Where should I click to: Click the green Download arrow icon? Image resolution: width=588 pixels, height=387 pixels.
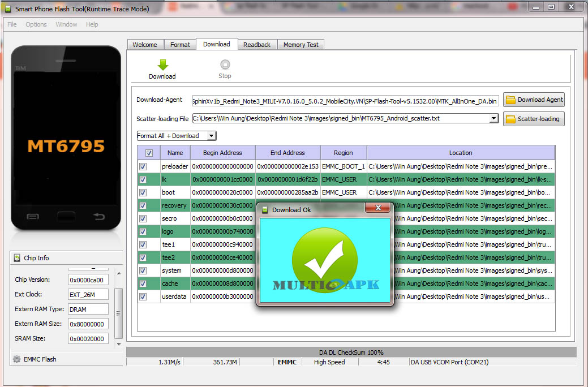162,64
